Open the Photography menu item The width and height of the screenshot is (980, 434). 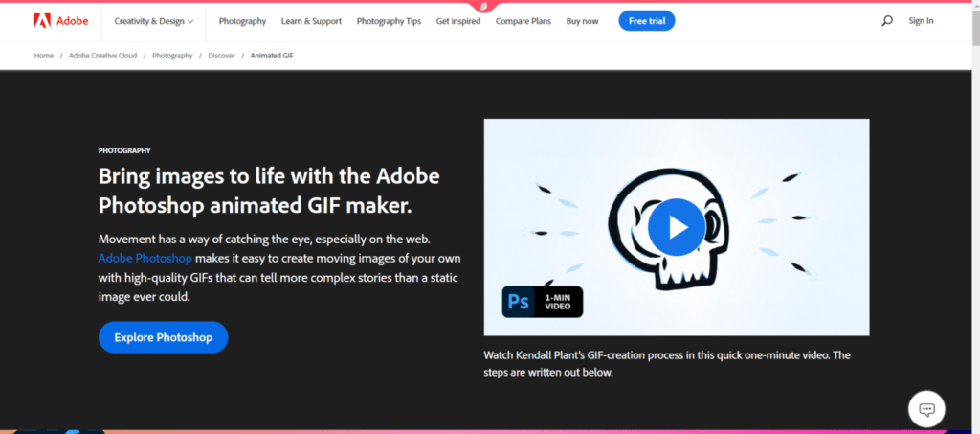coord(242,20)
